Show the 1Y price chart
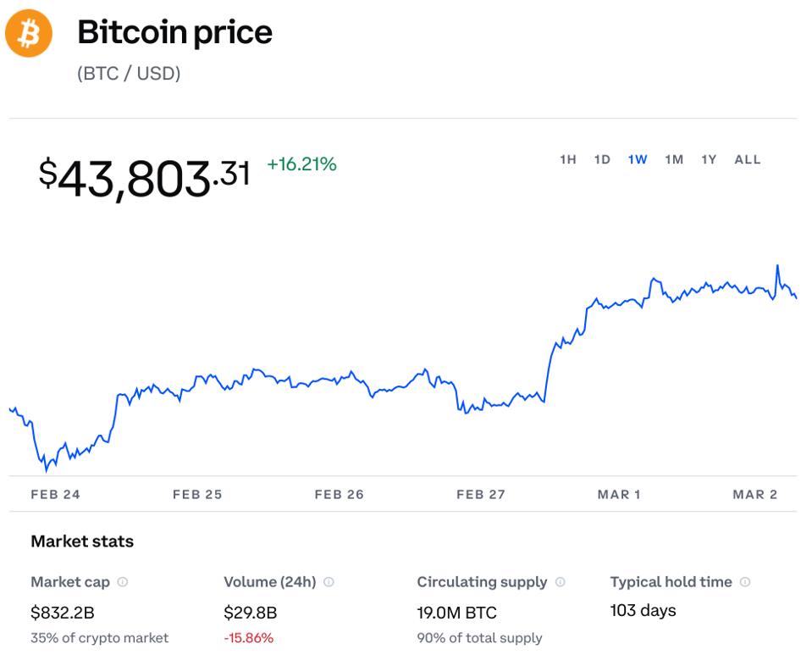This screenshot has width=812, height=655. [x=709, y=159]
